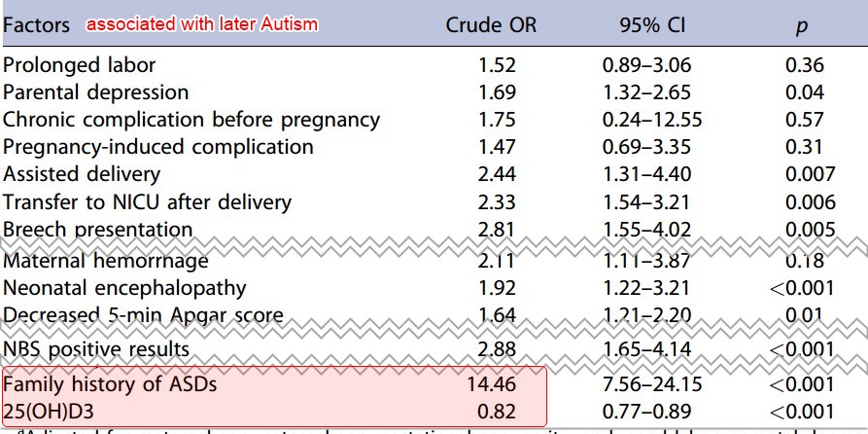868x434 pixels.
Task: Click the crude OR value 14.46
Action: pos(490,384)
